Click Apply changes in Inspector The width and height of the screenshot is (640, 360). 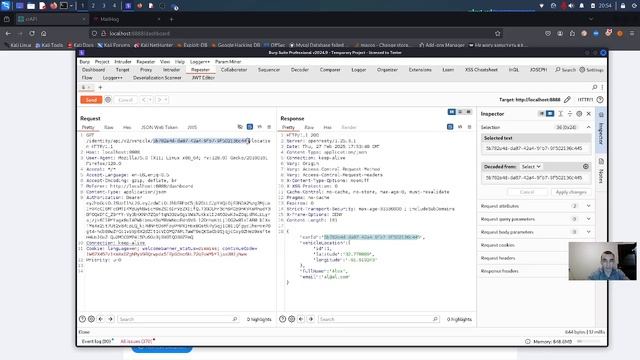(571, 192)
